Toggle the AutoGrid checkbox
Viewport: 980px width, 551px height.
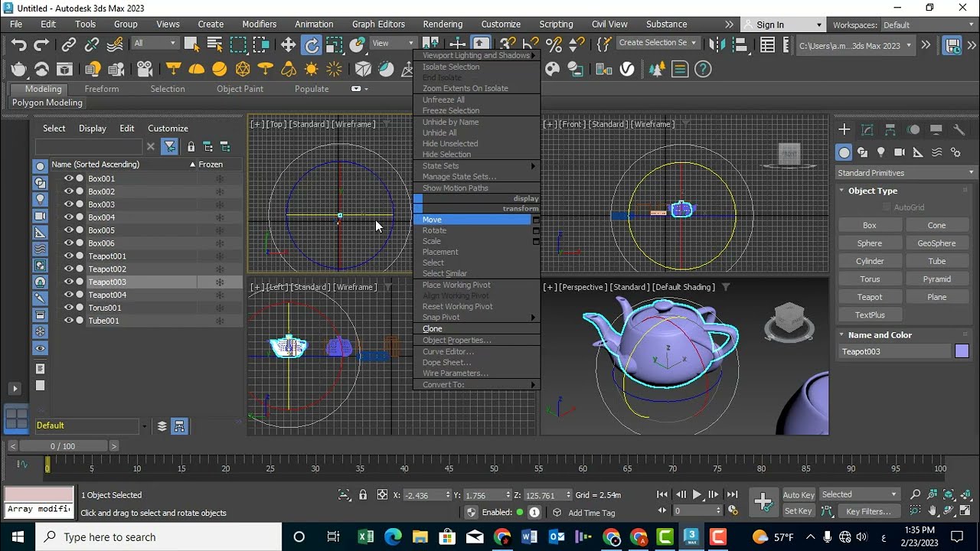(887, 207)
